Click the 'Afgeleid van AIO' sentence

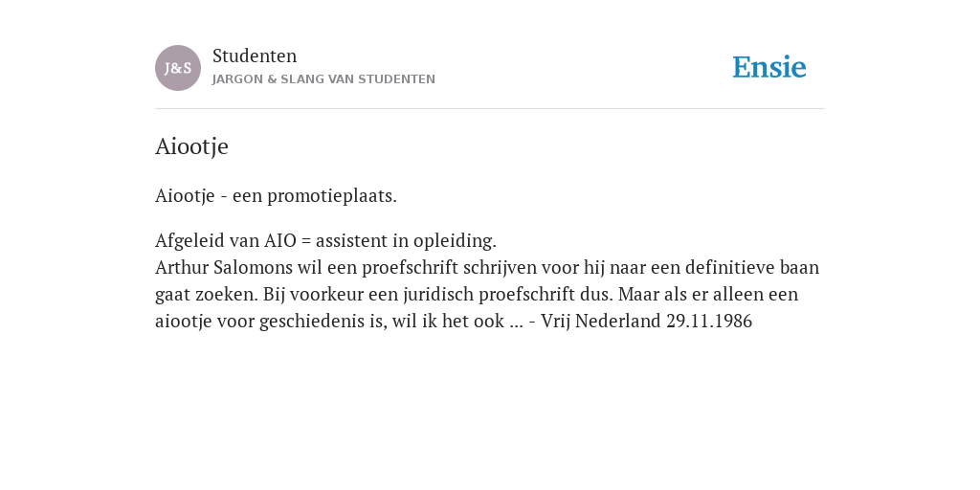tap(325, 240)
